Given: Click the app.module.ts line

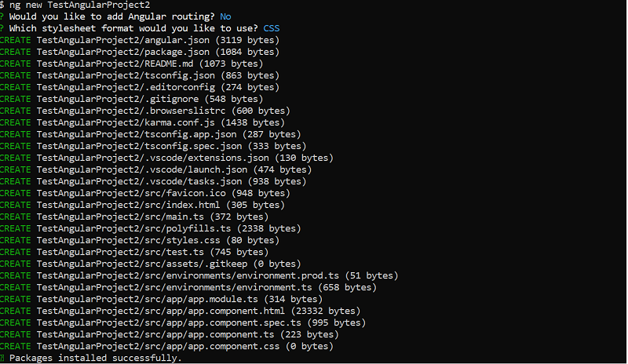Looking at the screenshot, I should coord(181,299).
